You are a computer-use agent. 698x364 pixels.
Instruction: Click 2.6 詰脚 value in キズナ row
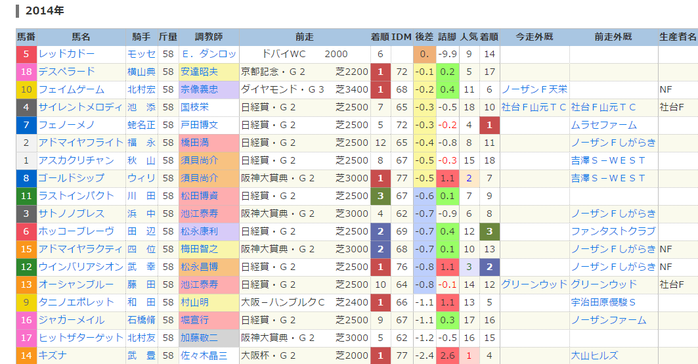(447, 356)
